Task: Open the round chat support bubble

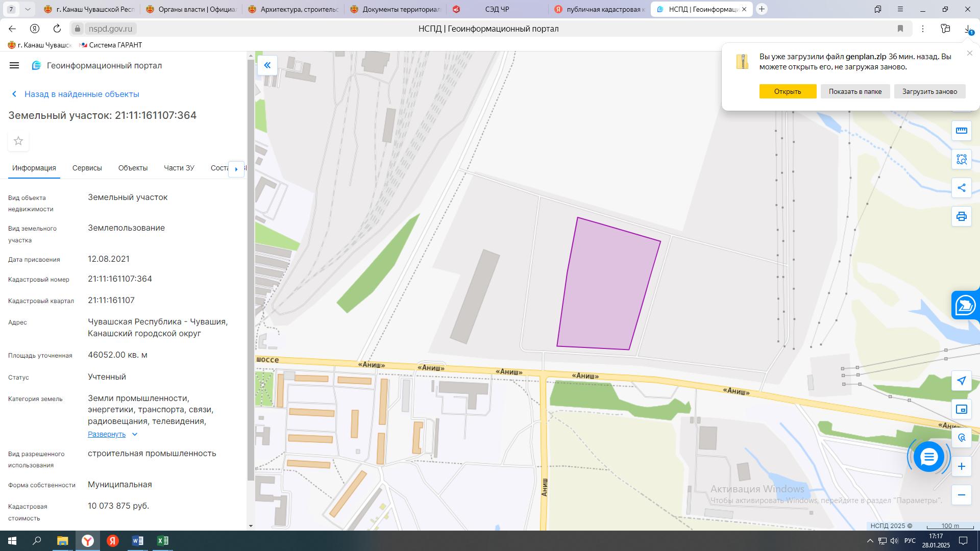Action: coord(928,457)
